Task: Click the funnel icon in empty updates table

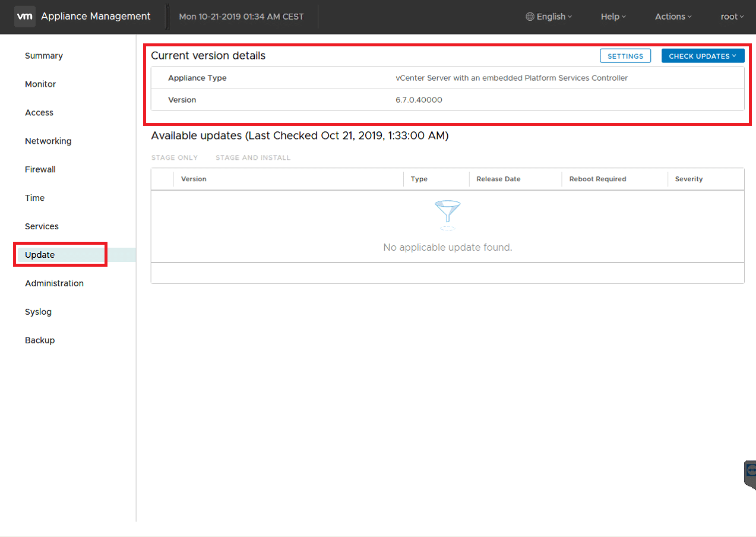Action: tap(448, 216)
